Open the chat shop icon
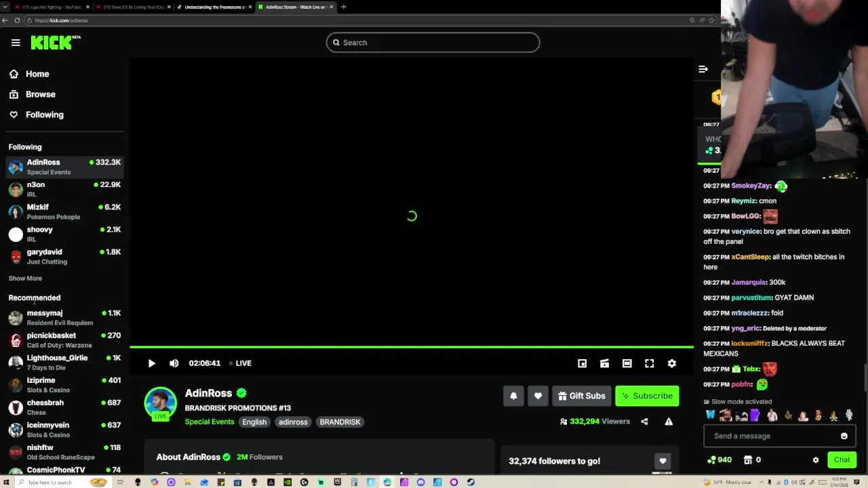Viewport: 868px width, 488px height. (x=748, y=460)
